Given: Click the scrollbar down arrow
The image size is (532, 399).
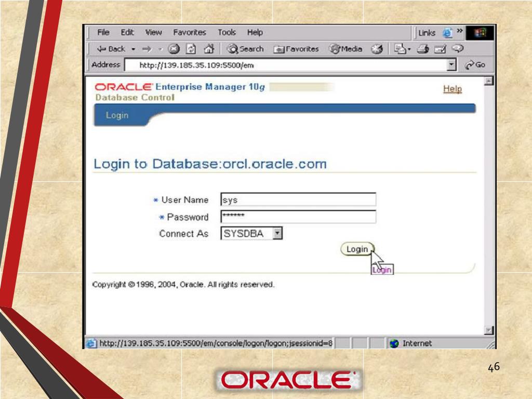Looking at the screenshot, I should tap(488, 330).
